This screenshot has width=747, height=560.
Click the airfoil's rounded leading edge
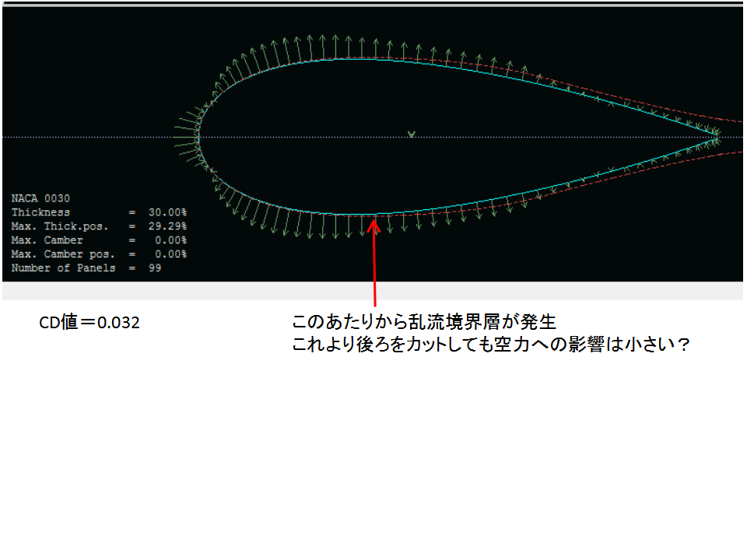click(198, 137)
